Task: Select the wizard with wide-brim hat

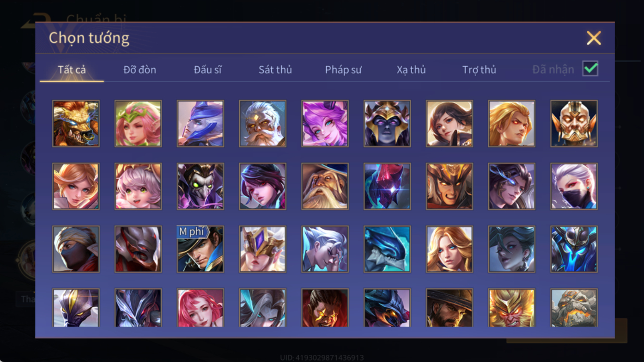Action: tap(325, 186)
